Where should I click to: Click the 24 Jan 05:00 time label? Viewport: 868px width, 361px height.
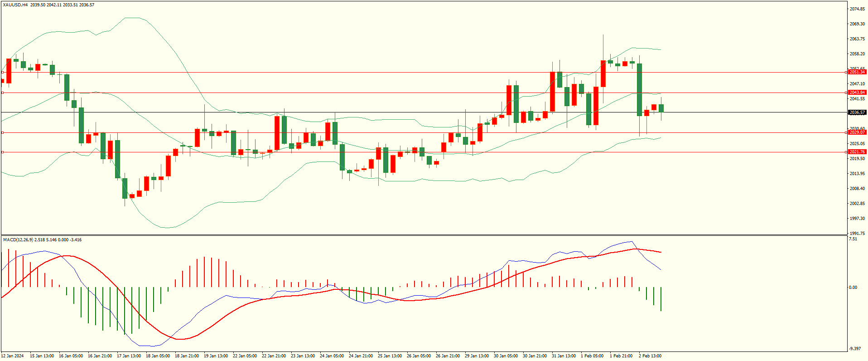(332, 356)
